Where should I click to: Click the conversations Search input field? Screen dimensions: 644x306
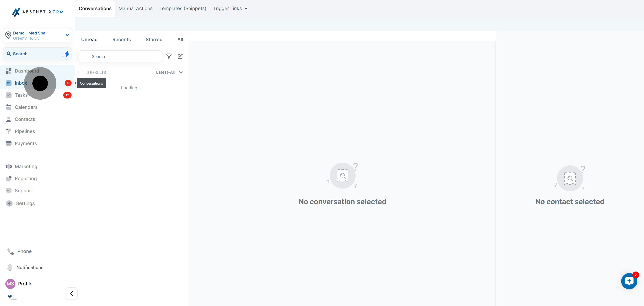120,57
